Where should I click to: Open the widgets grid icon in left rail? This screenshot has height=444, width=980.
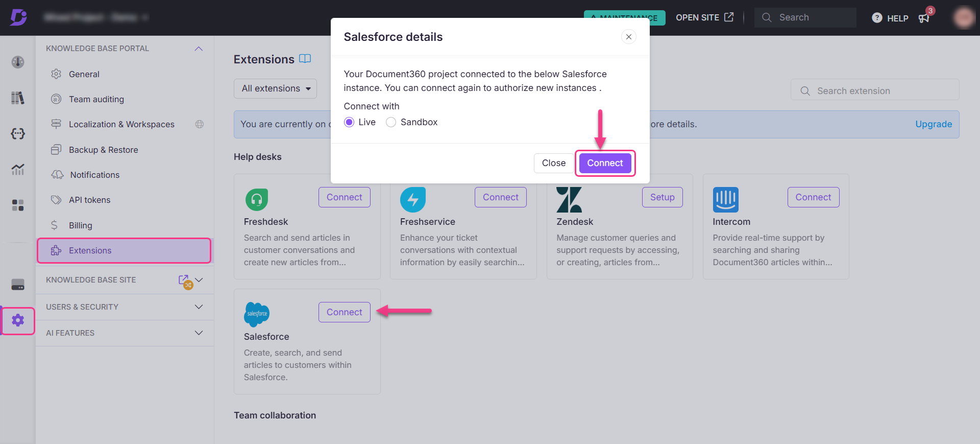[18, 205]
